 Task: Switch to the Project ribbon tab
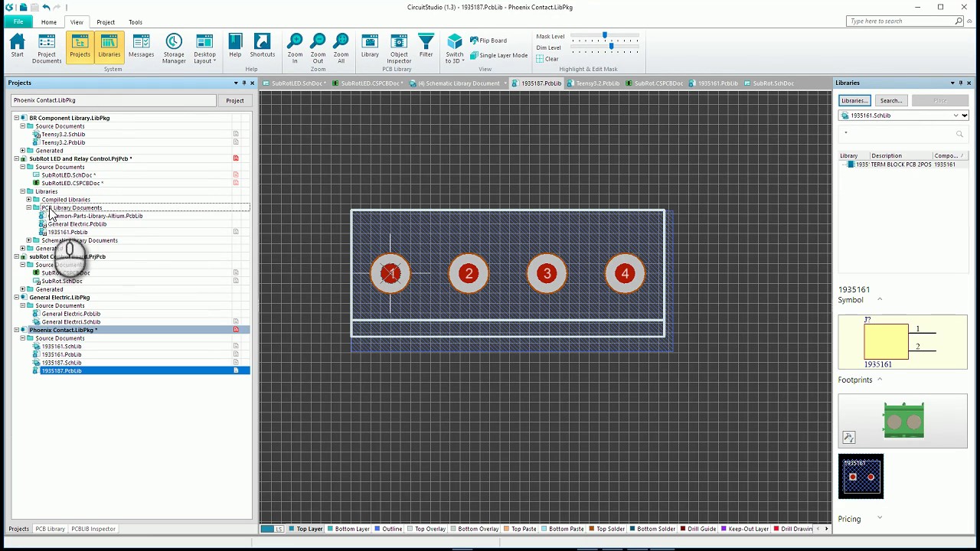pyautogui.click(x=106, y=22)
